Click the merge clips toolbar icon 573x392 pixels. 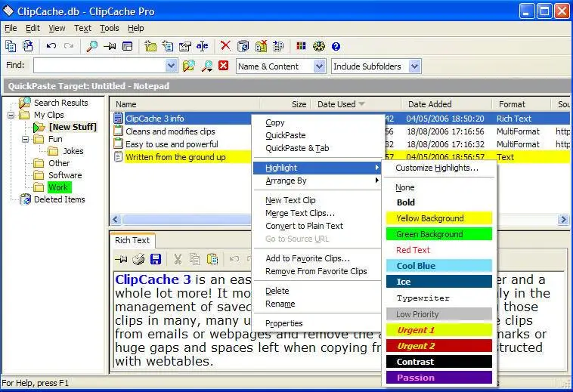point(278,46)
